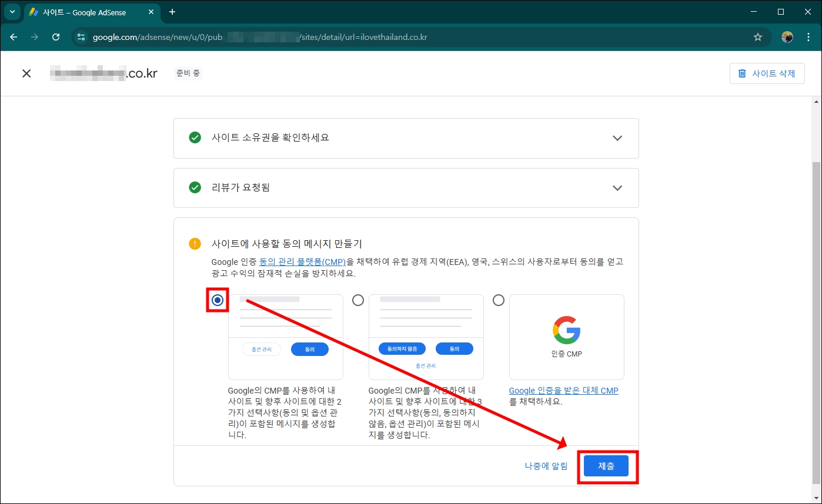The width and height of the screenshot is (822, 504).
Task: Click the 나중에 알림 link
Action: [545, 466]
